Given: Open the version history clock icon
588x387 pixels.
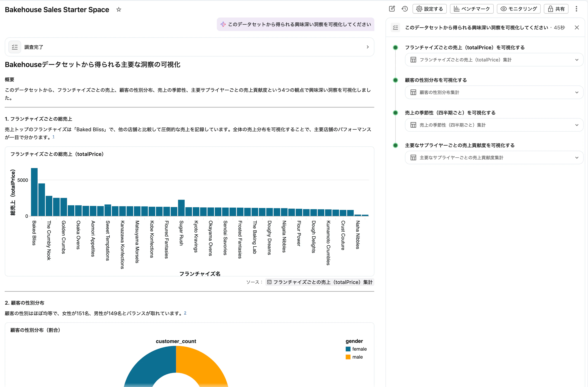Looking at the screenshot, I should [405, 9].
